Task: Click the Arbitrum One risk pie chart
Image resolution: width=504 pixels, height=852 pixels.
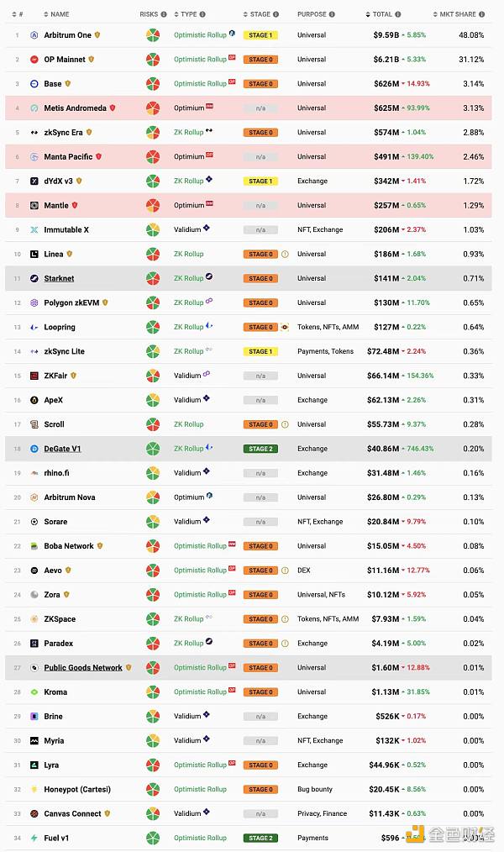Action: (153, 35)
